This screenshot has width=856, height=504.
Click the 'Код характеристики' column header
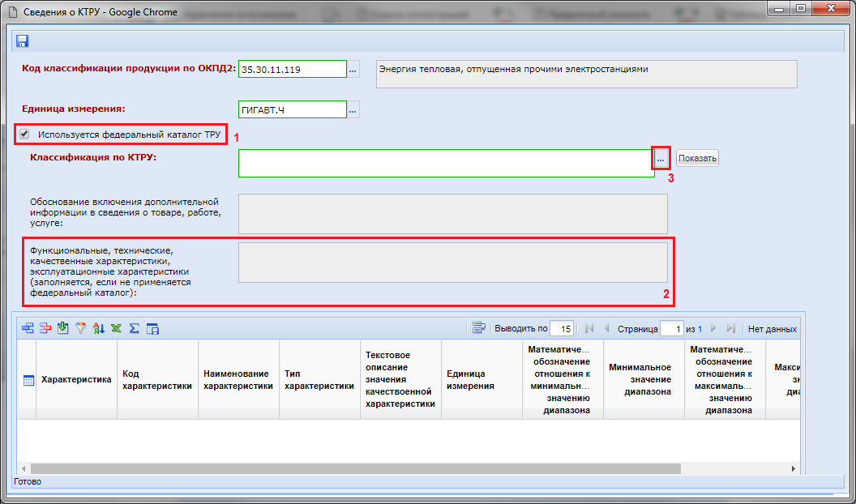point(157,379)
